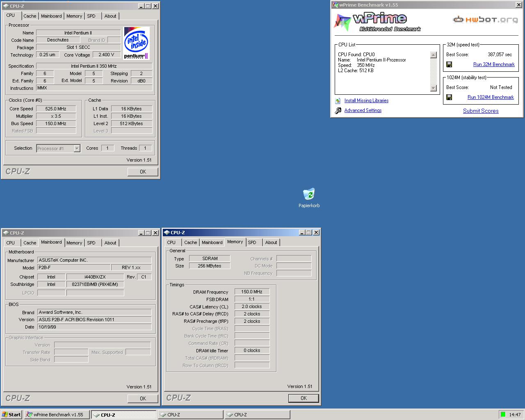Click Install Missing Libraries link
The image size is (525, 420).
pos(366,100)
